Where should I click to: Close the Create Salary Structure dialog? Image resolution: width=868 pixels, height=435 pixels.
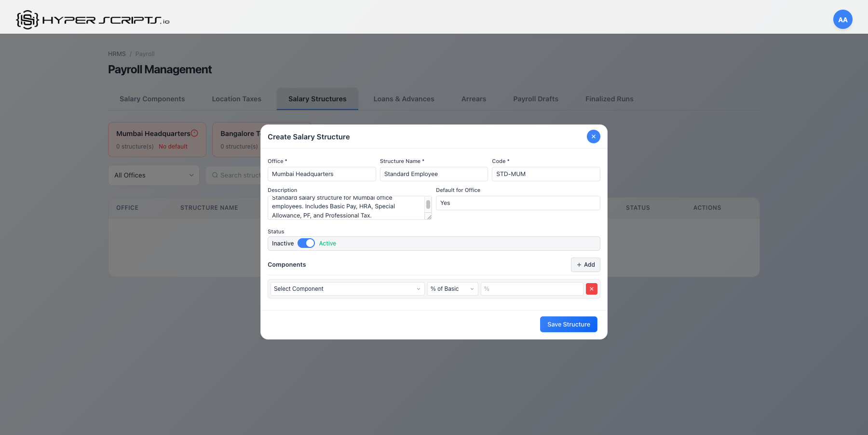pos(593,136)
